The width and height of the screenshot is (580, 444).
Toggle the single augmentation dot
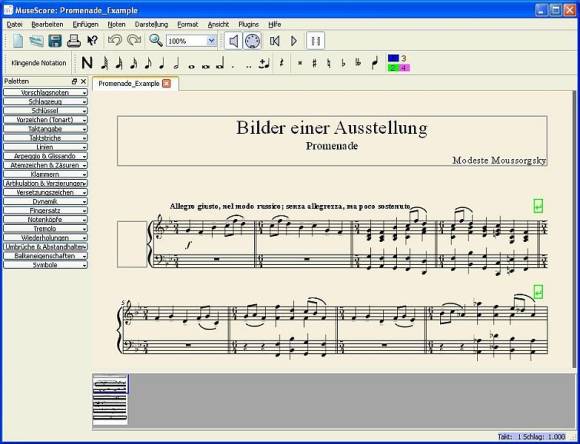pyautogui.click(x=233, y=67)
